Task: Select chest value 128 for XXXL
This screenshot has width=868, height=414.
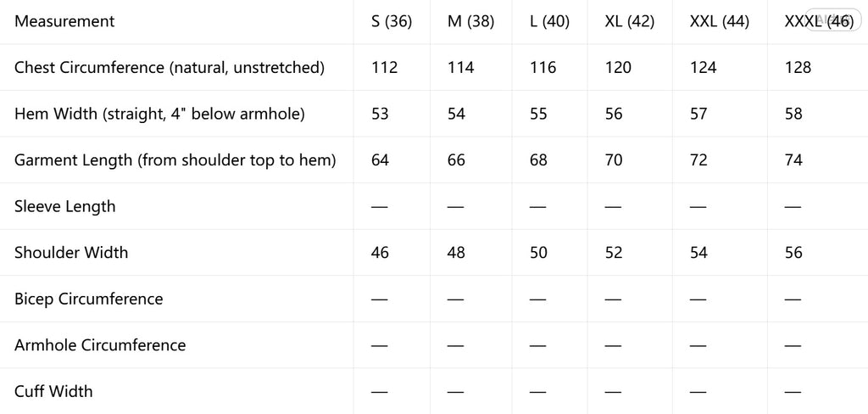Action: 798,68
